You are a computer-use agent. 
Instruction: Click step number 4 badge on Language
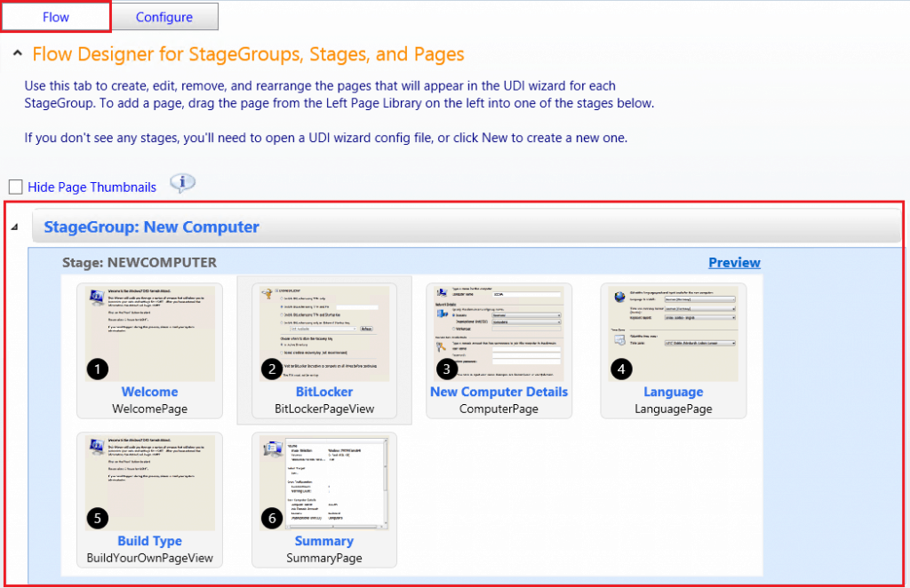coord(622,369)
